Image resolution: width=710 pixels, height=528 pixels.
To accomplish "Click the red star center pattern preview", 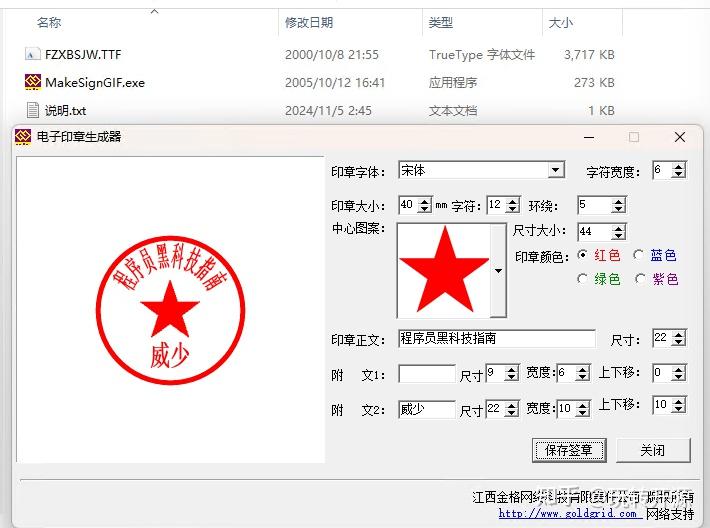I will point(444,270).
